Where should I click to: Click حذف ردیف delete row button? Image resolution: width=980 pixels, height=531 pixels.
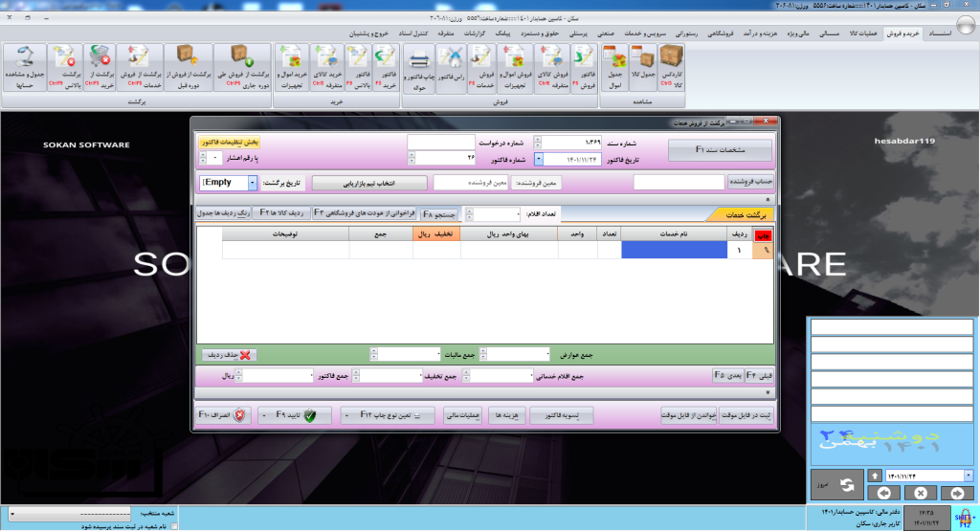[x=230, y=355]
